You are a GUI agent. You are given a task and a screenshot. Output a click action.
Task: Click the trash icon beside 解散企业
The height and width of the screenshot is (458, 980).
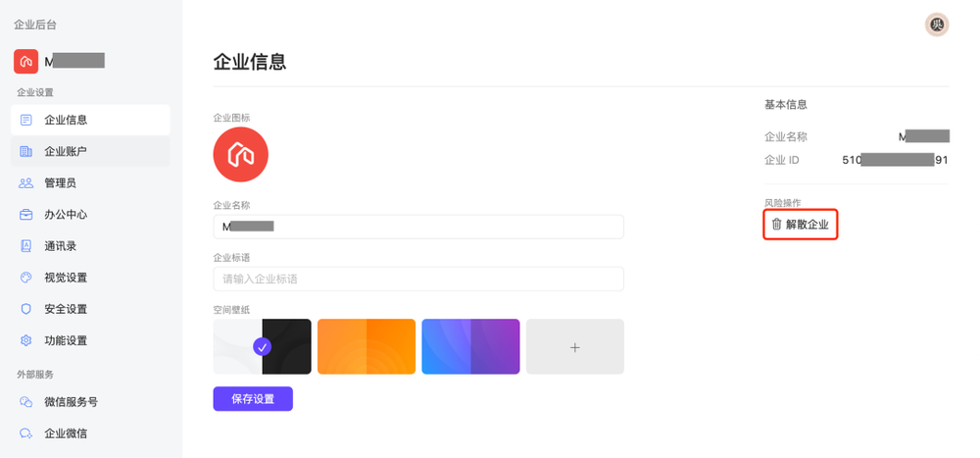coord(777,225)
